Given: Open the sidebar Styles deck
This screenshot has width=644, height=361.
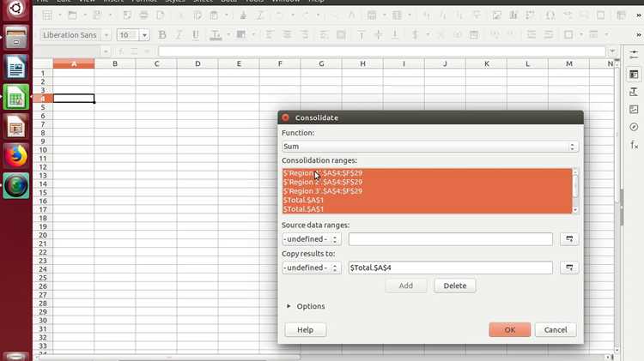Looking at the screenshot, I should pyautogui.click(x=635, y=92).
